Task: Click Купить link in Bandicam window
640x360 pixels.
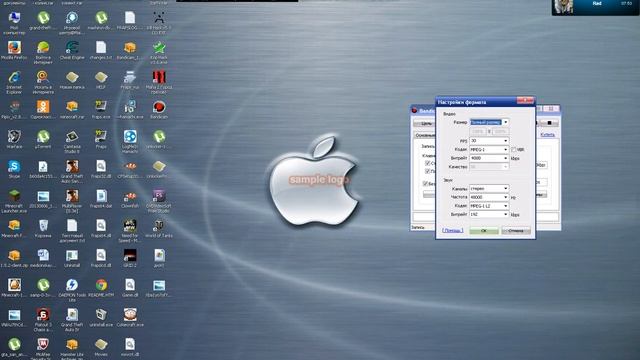Action: click(547, 135)
